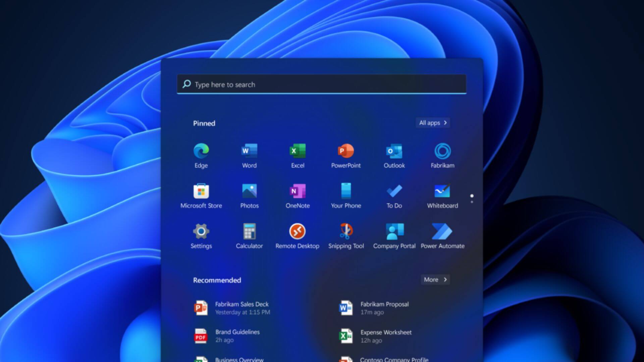Click the 'Yesterday at 1:15 PM' timestamp
The height and width of the screenshot is (362, 644).
click(x=243, y=312)
